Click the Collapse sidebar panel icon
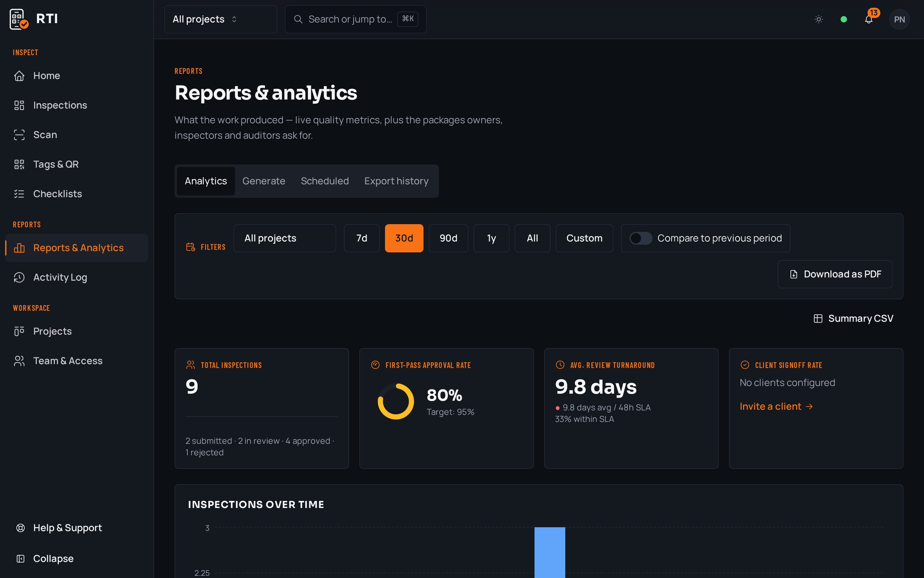 click(x=20, y=559)
